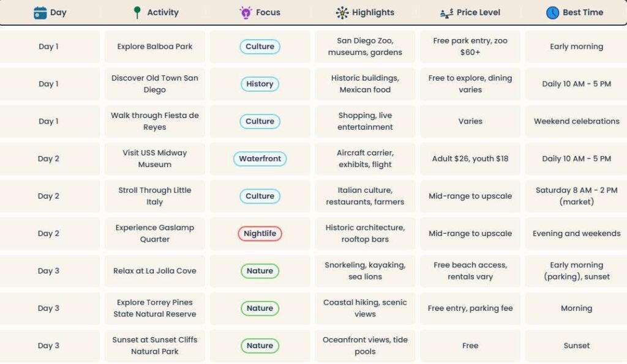Click the Highlights column header
This screenshot has width=627, height=364.
[373, 13]
